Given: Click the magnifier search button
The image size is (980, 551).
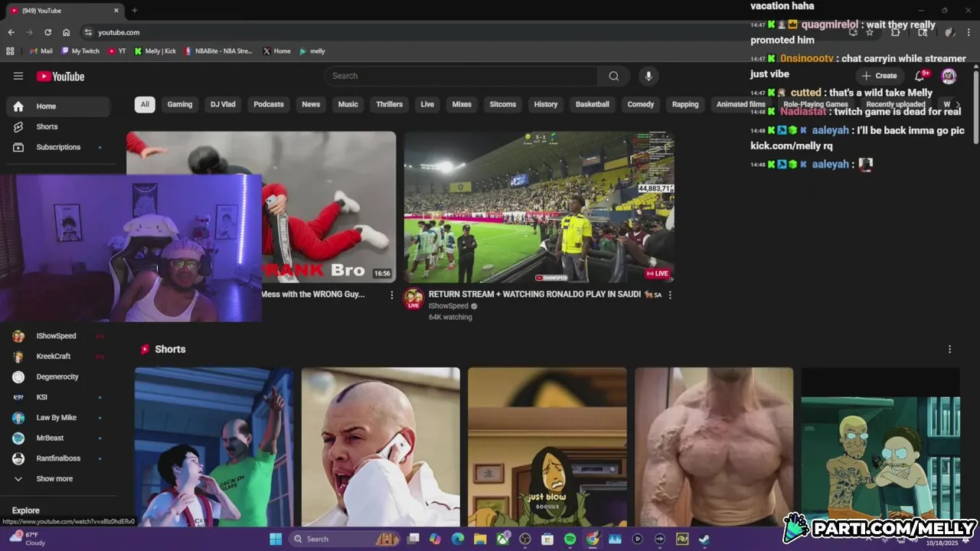Looking at the screenshot, I should tap(614, 76).
